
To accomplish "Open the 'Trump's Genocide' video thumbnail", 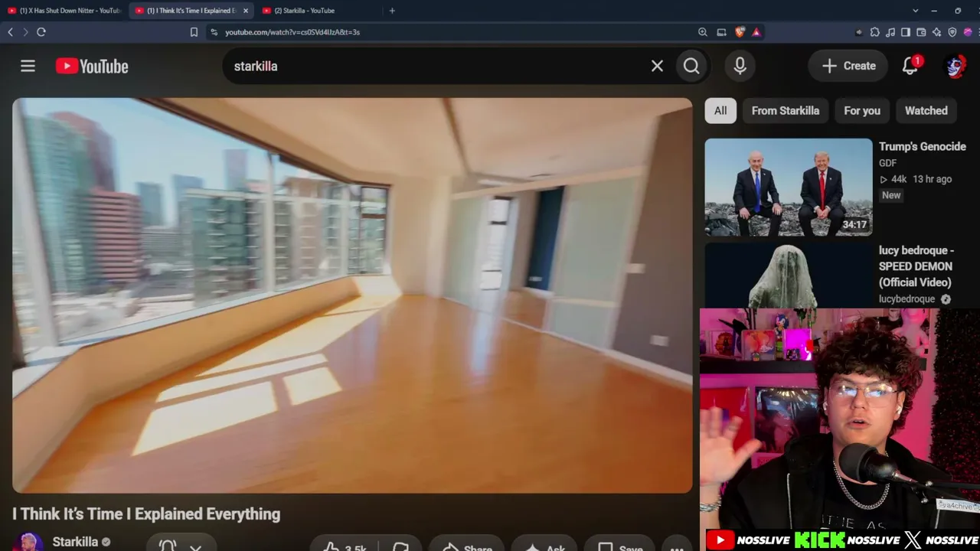I will tap(789, 187).
